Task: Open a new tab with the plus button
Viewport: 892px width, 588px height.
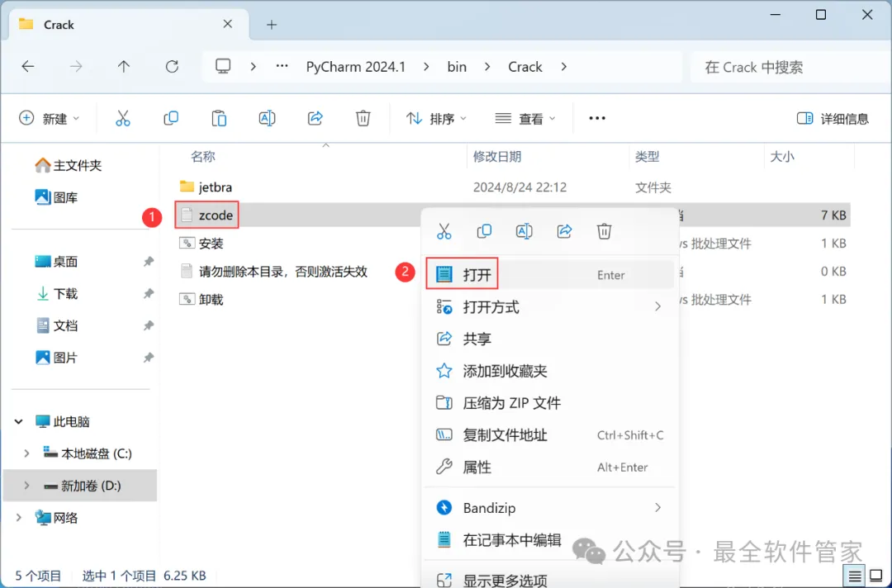Action: click(272, 25)
